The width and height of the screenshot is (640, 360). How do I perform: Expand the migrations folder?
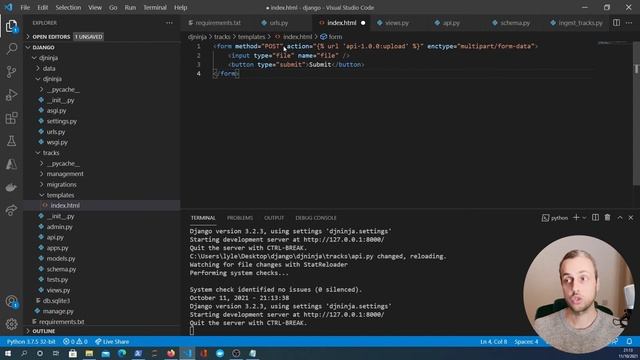61,184
